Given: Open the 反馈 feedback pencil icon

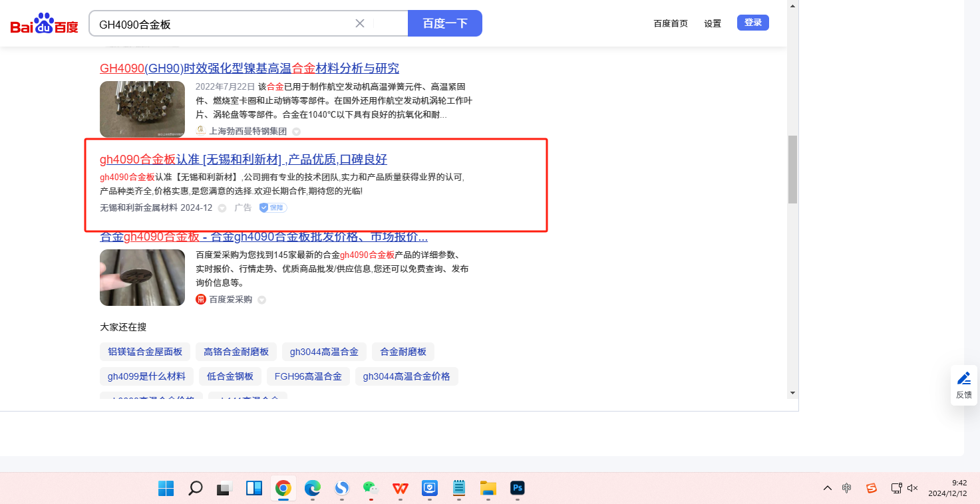Looking at the screenshot, I should click(x=963, y=379).
